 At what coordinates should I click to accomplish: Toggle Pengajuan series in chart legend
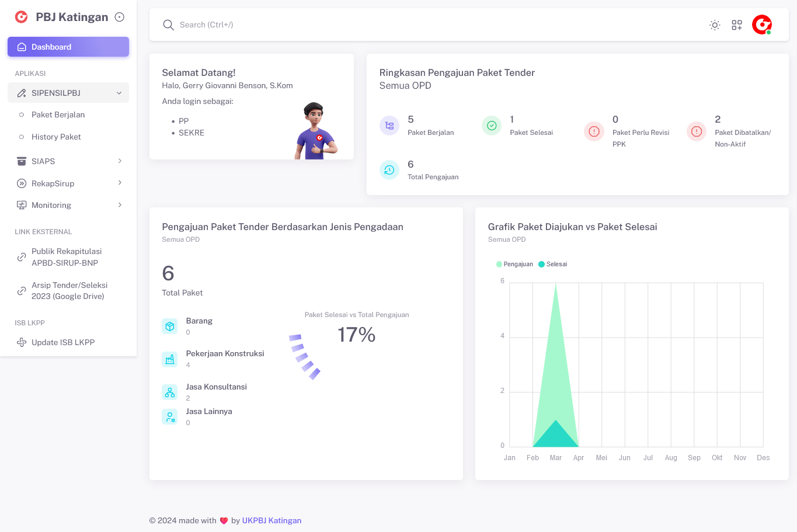pyautogui.click(x=514, y=265)
